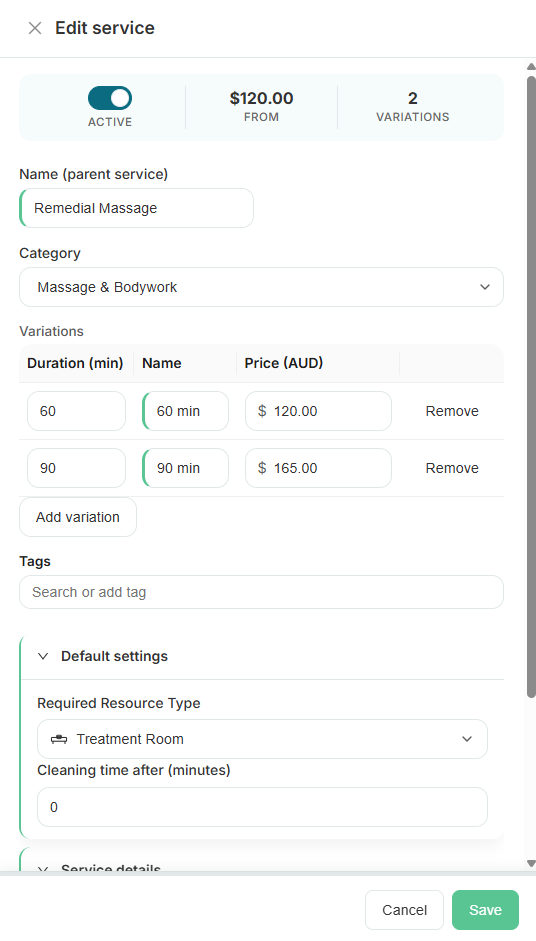Close the Edit service panel

tap(35, 28)
